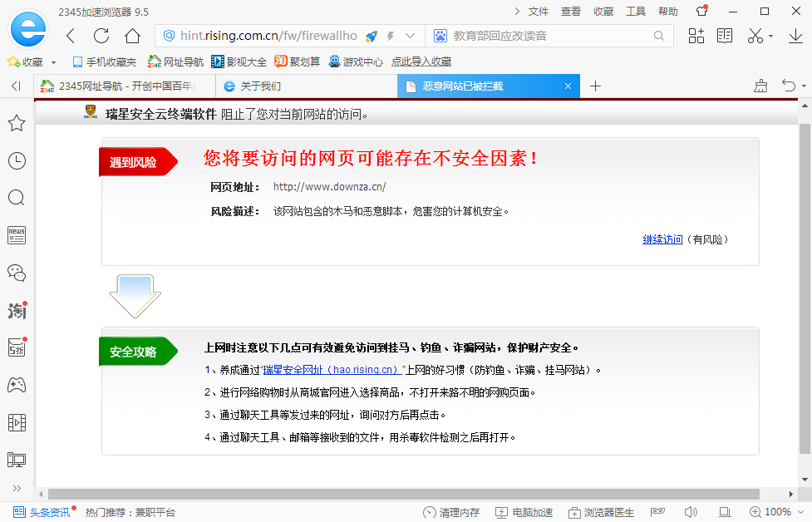
Task: Open the 影视大全 bookmark
Action: click(239, 62)
